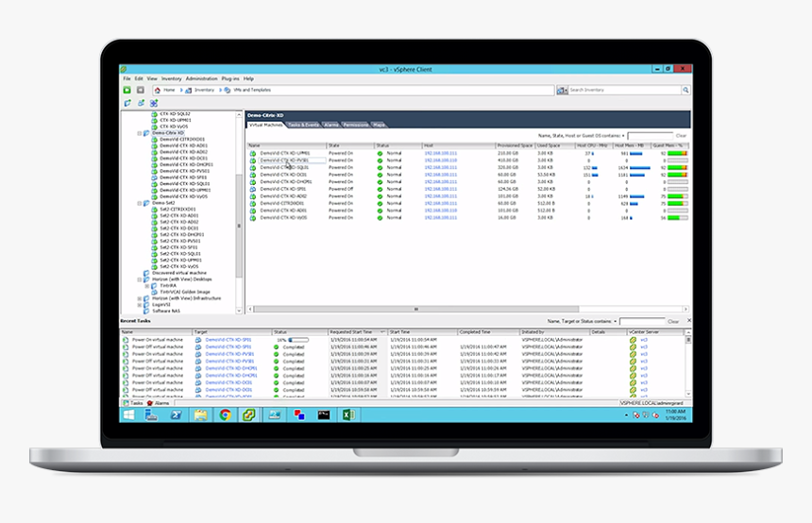This screenshot has width=812, height=523.
Task: Open the 'Name, State, Host or Guest OS contains' dropdown
Action: tap(623, 136)
